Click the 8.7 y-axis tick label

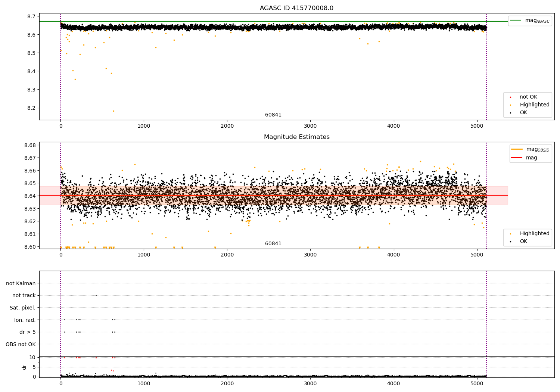[x=31, y=16]
